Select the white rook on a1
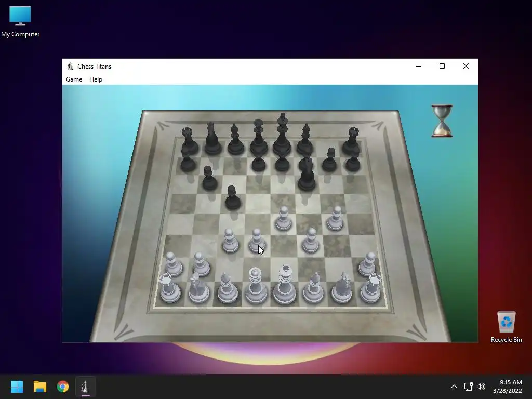 (170, 288)
